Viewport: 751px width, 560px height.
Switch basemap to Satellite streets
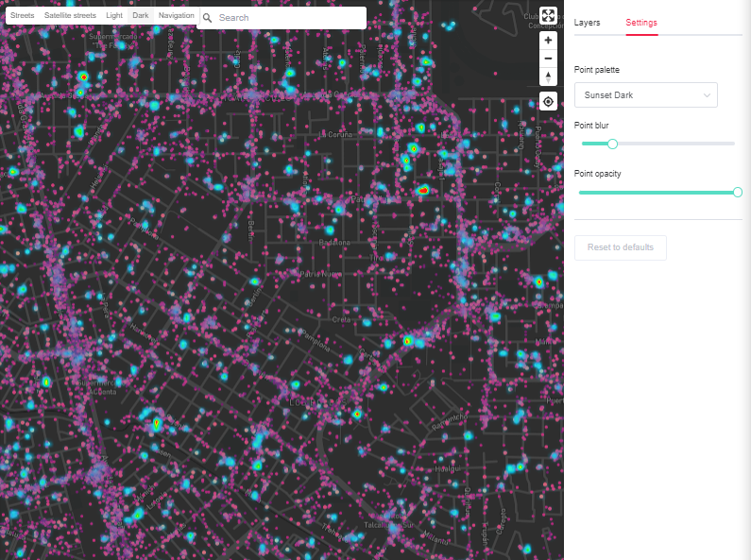tap(71, 15)
